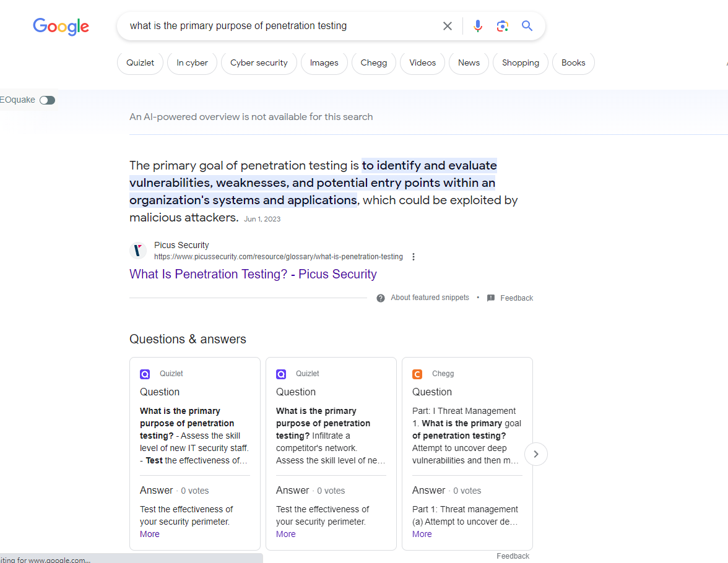Click the highlighted snippet text 'to identify and evaluate'

tap(430, 165)
